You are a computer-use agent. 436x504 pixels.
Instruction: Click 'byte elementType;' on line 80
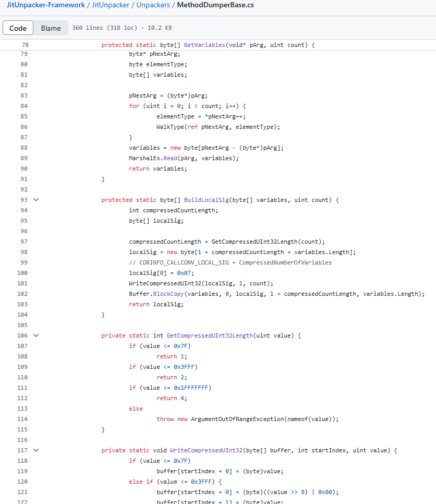click(x=158, y=64)
